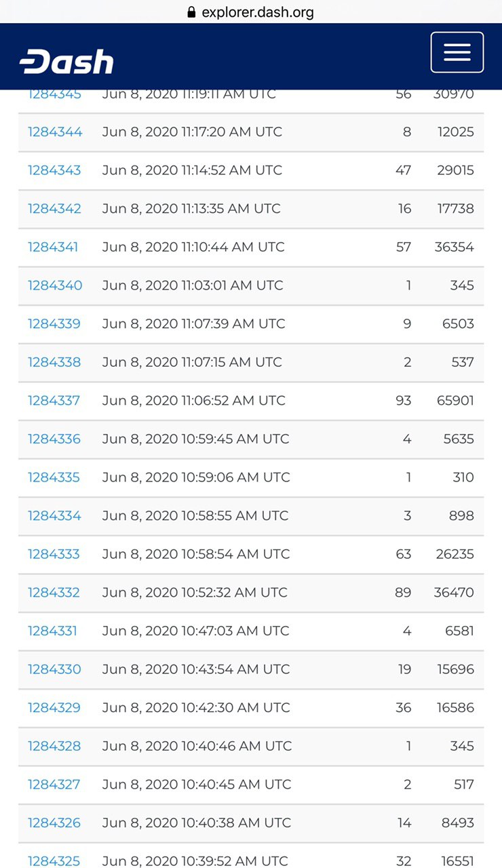Open block 1284339

tap(54, 323)
